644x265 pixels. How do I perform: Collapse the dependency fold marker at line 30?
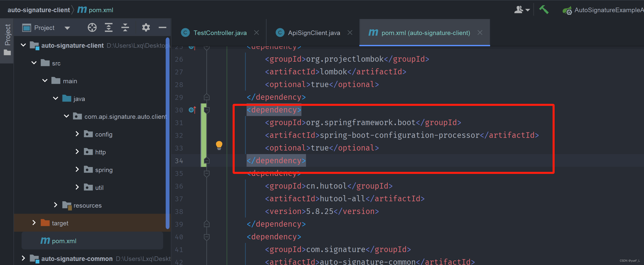[x=206, y=110]
